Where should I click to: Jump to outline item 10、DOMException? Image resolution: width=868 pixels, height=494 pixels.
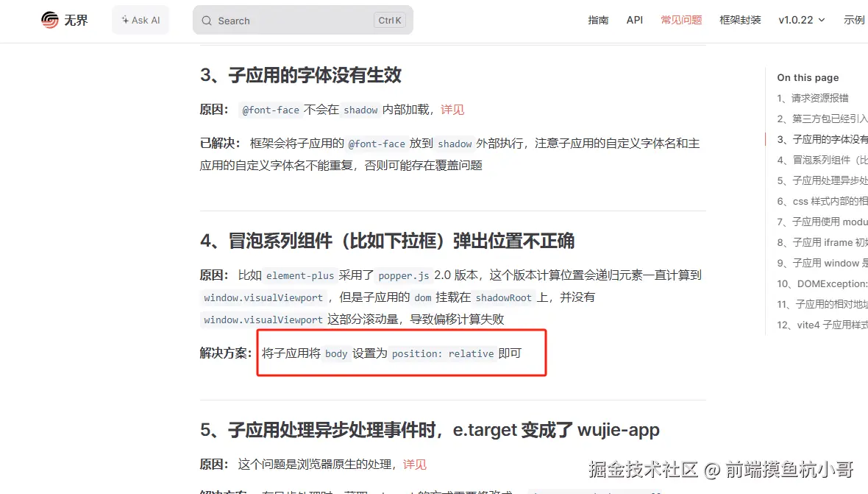tap(822, 283)
